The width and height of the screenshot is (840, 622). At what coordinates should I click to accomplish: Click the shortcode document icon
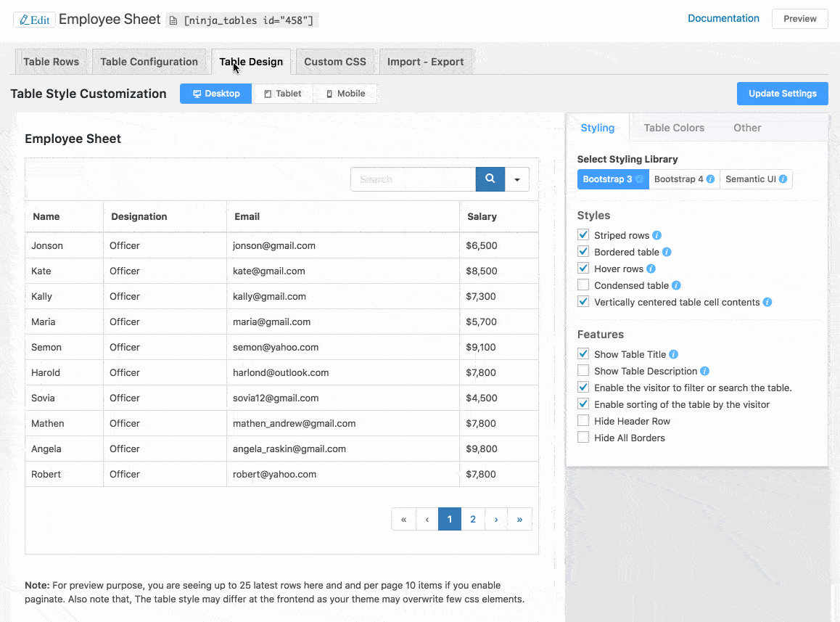point(173,21)
